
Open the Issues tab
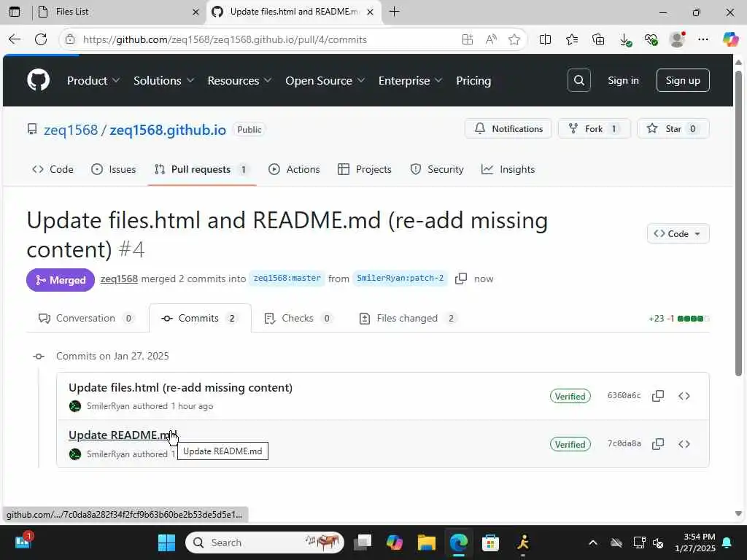tap(113, 169)
